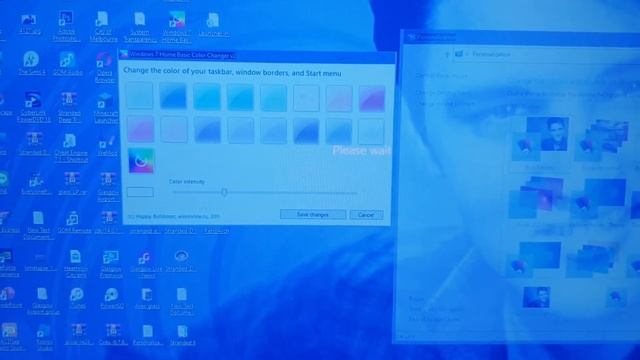The image size is (640, 360).
Task: Select second color swatch in top row
Action: click(x=173, y=96)
